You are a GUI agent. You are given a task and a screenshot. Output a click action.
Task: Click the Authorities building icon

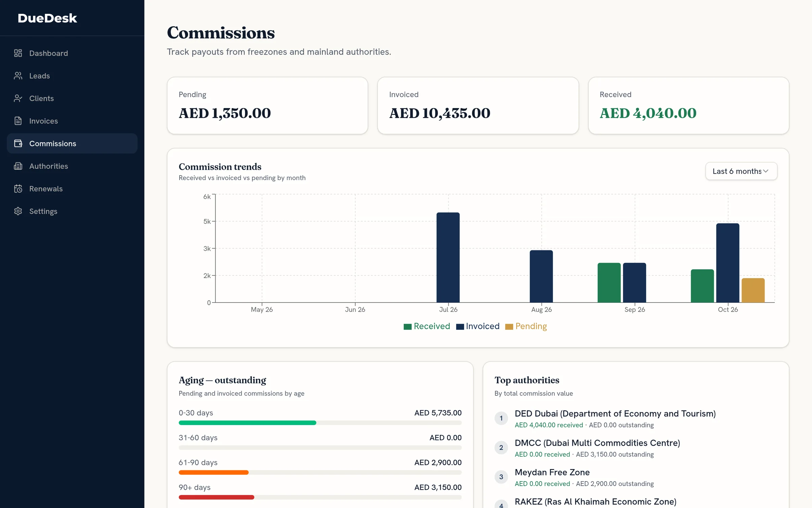point(18,166)
